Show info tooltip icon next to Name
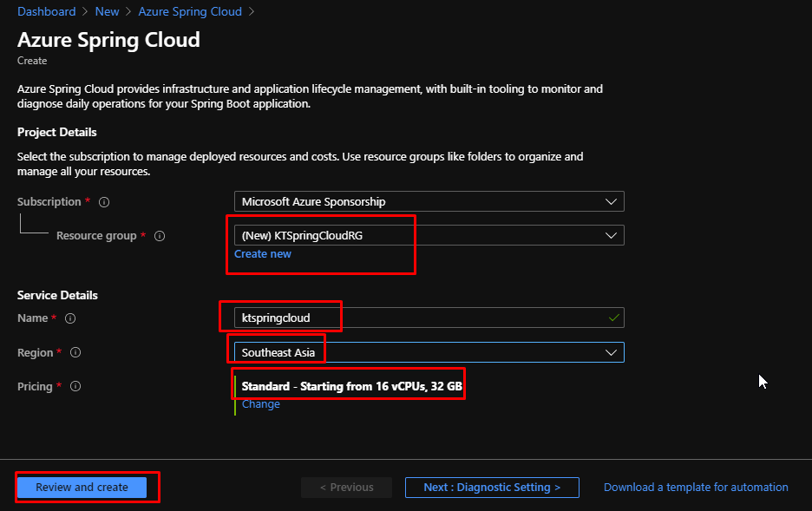 [x=70, y=318]
